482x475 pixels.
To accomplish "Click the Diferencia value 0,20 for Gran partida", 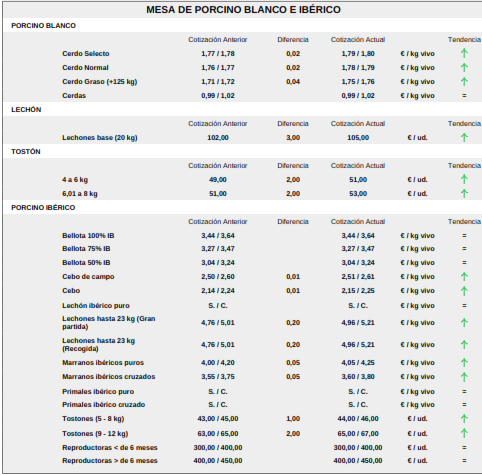I will coord(293,323).
